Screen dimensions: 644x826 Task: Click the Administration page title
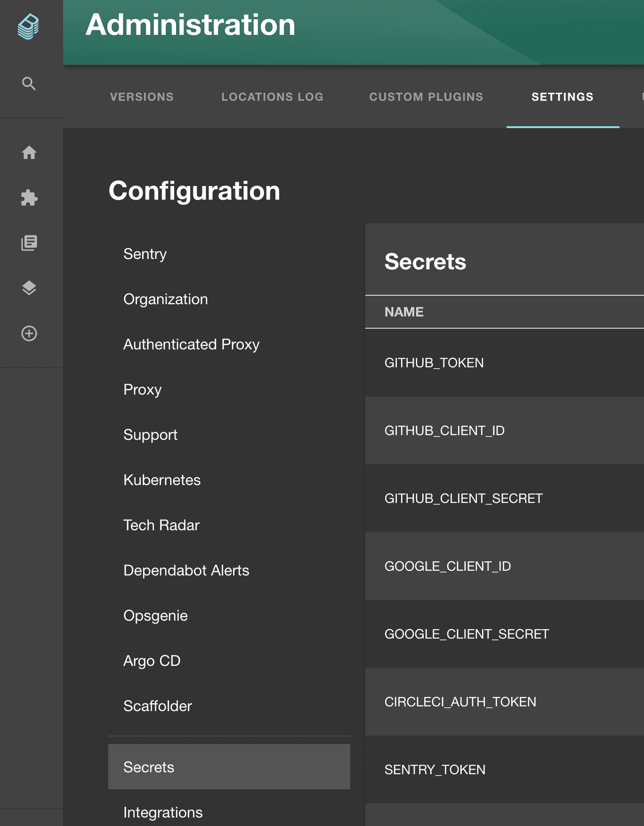(191, 24)
